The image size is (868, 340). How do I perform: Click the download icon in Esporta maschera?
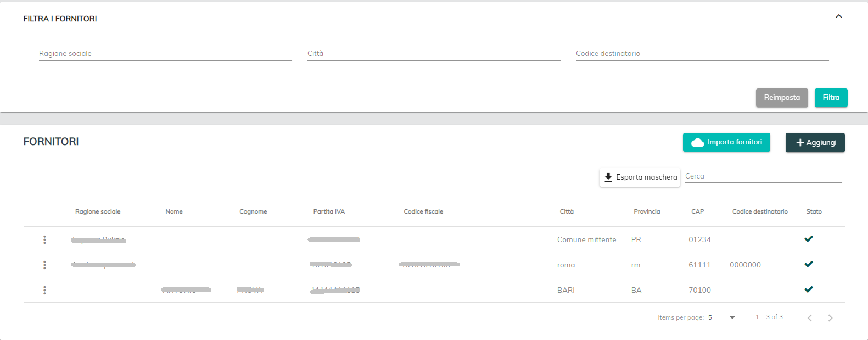coord(608,177)
